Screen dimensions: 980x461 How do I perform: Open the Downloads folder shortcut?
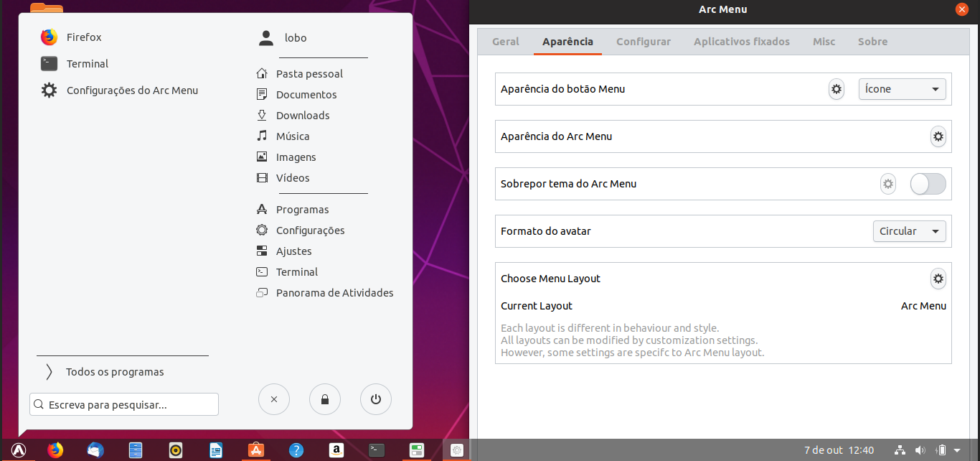coord(303,115)
